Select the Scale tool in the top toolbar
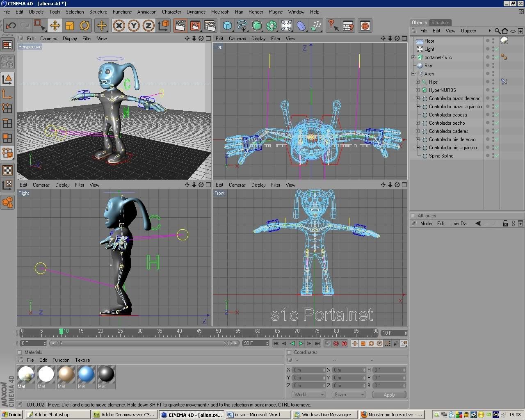Screen dimensions: 525x420 coord(70,26)
